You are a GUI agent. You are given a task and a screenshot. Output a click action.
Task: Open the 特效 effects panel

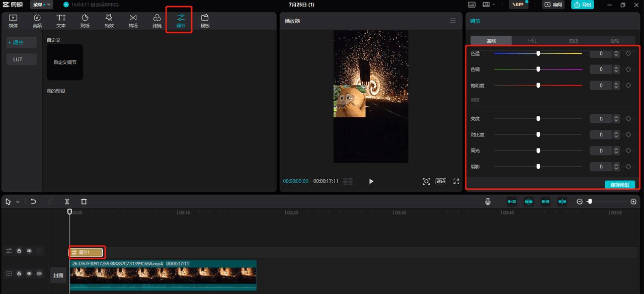point(109,21)
